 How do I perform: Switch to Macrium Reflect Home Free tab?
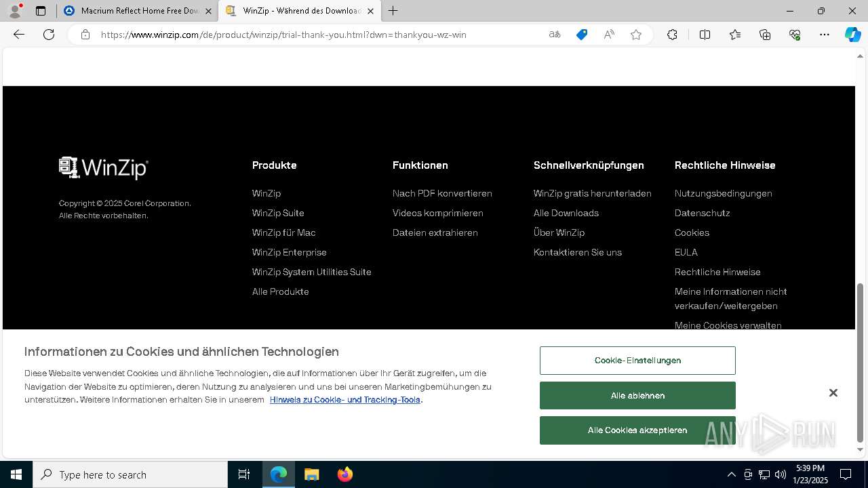[138, 11]
